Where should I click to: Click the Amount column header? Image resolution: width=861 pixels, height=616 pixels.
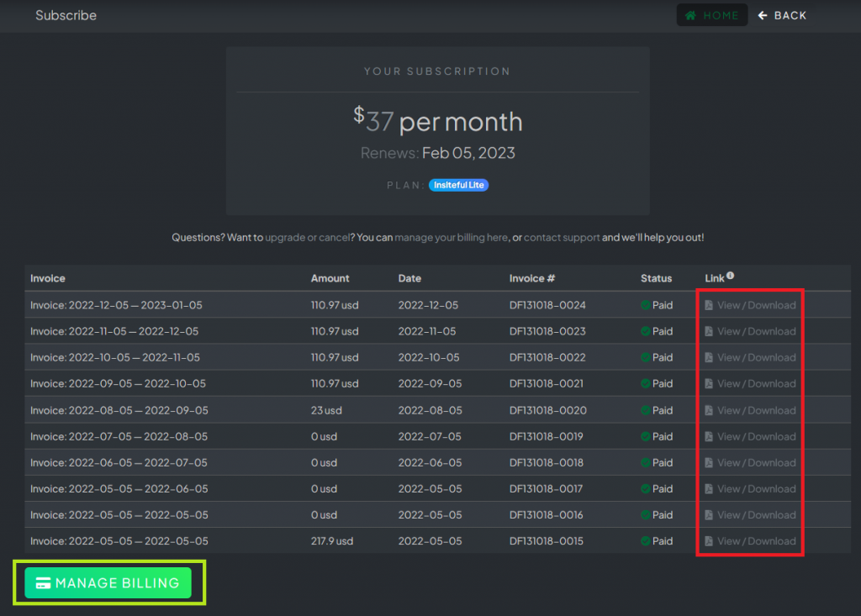[x=330, y=278]
